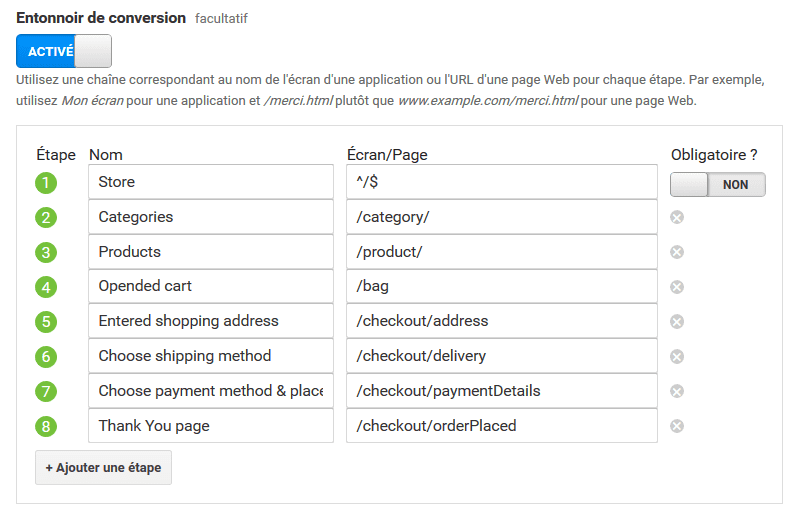
Task: Delete the payment method step row
Action: coord(677,391)
